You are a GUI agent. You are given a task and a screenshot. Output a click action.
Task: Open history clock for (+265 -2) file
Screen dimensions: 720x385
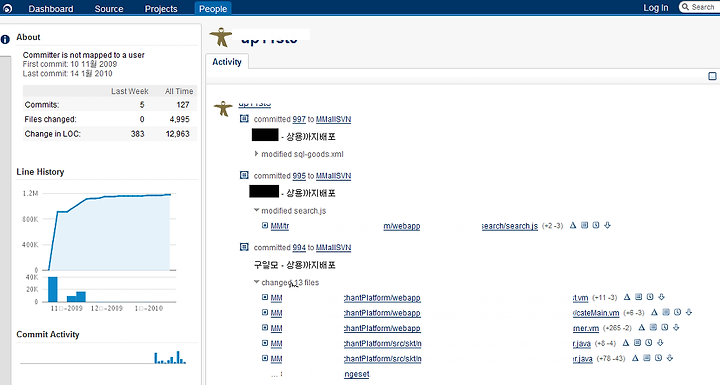point(665,327)
